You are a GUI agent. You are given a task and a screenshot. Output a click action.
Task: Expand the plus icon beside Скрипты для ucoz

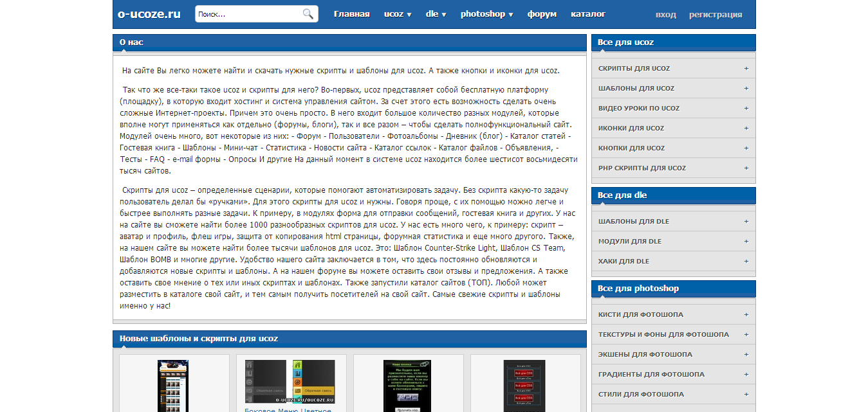[746, 68]
